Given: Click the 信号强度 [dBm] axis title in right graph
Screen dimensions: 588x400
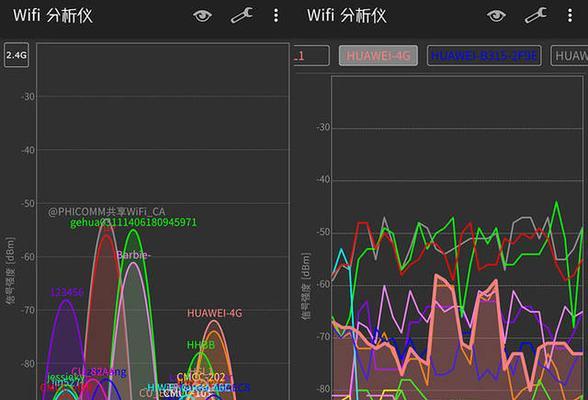Looking at the screenshot, I should [306, 286].
